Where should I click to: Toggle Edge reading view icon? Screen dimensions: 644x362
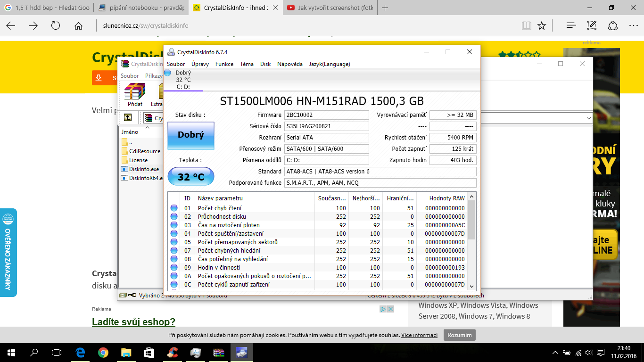526,25
